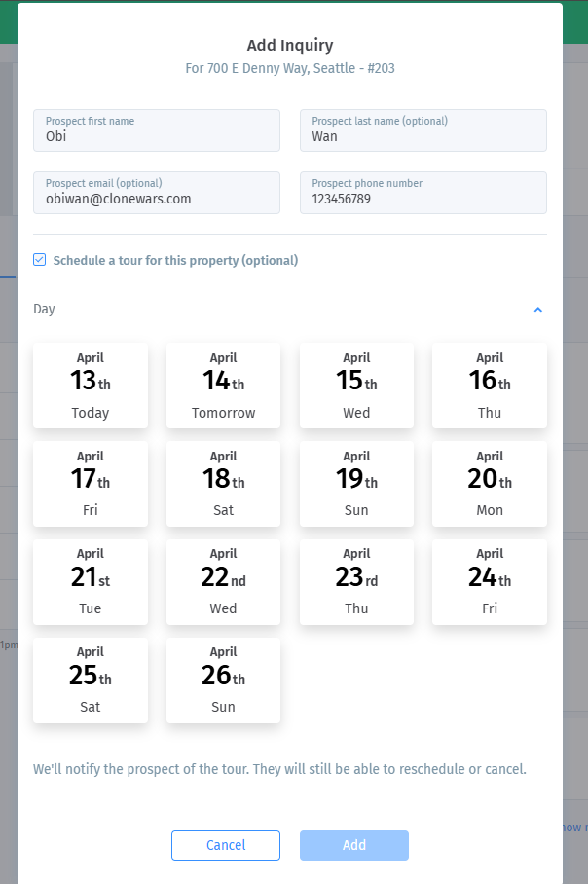Image resolution: width=588 pixels, height=884 pixels.
Task: Pick Sunday April 26th
Action: (224, 681)
